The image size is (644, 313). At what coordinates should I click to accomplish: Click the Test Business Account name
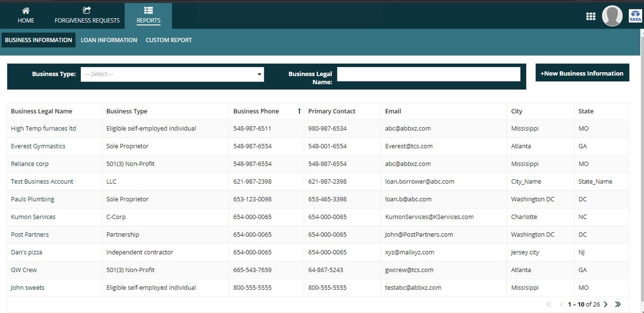point(42,182)
